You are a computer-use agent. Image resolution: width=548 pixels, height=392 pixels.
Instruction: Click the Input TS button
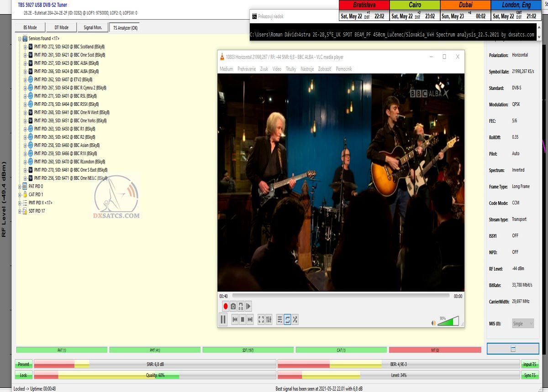pyautogui.click(x=530, y=364)
